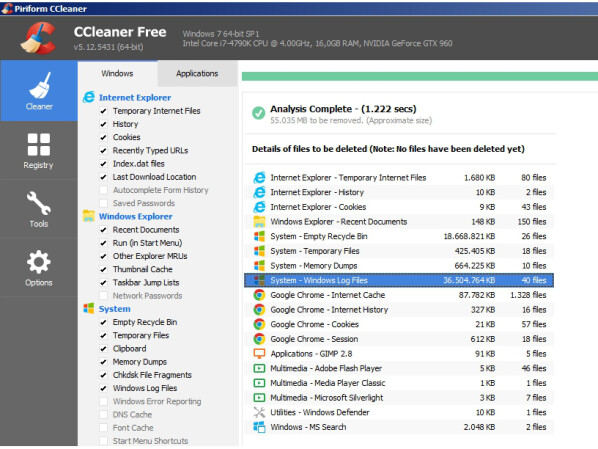This screenshot has width=598, height=449.
Task: Click multimedia icon beside Media Player Classic
Action: 259,383
